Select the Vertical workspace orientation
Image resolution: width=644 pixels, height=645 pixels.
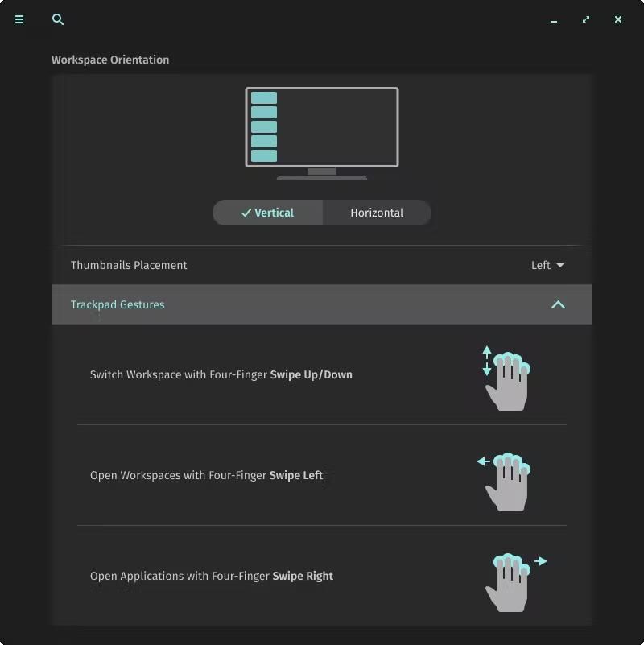pos(268,213)
